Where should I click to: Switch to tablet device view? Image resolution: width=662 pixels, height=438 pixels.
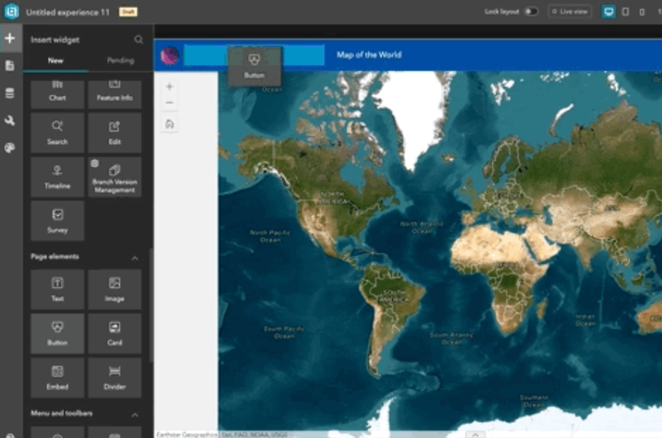point(626,11)
